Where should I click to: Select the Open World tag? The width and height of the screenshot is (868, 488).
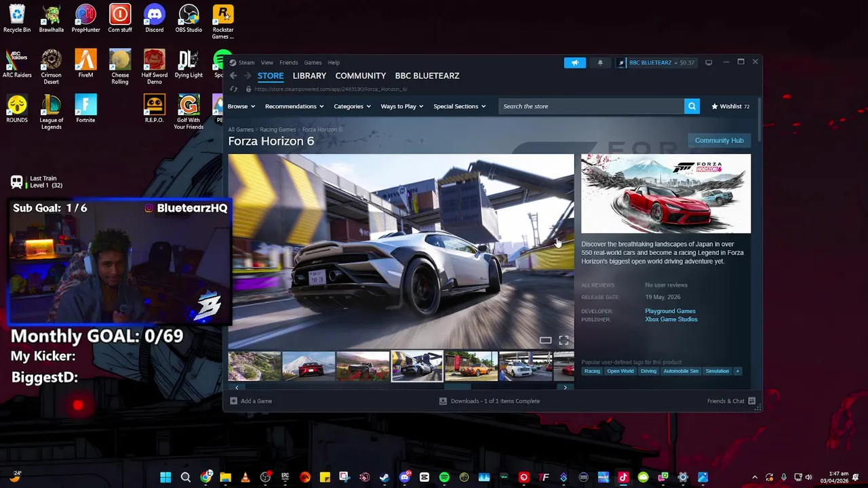point(620,371)
